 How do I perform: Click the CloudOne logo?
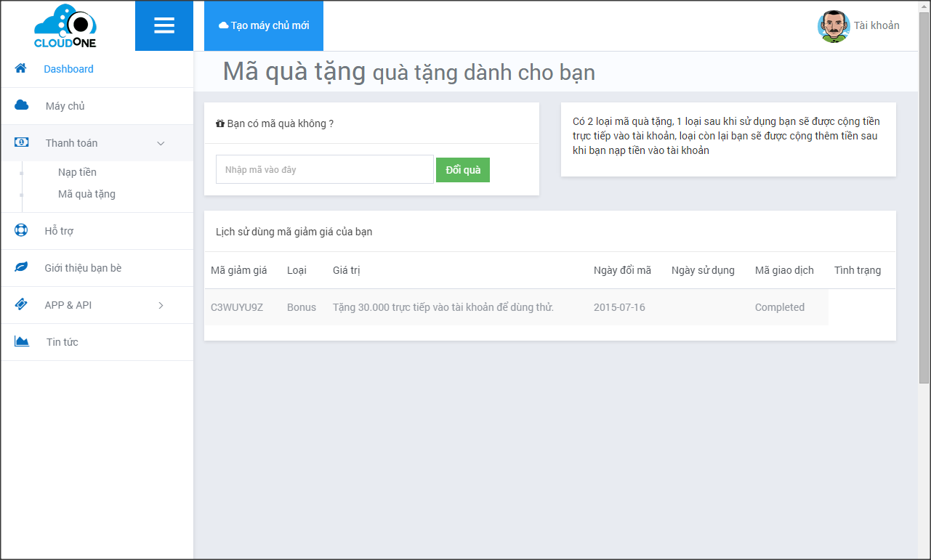point(65,26)
